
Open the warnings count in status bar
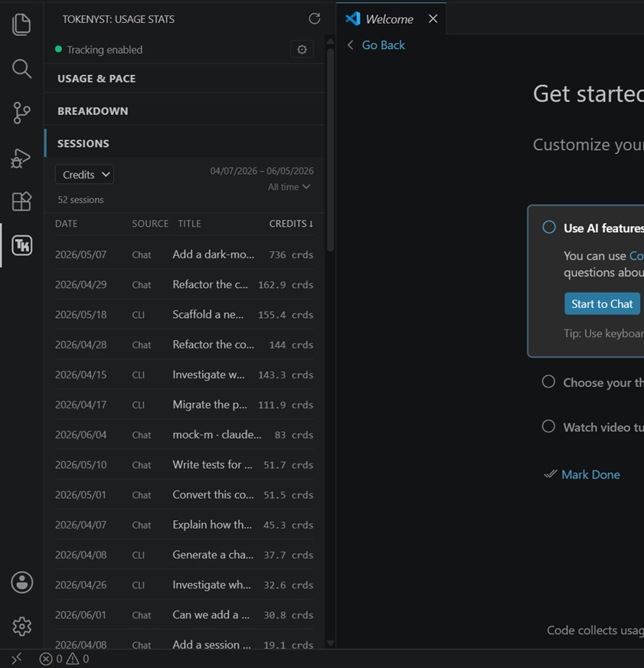point(77,659)
